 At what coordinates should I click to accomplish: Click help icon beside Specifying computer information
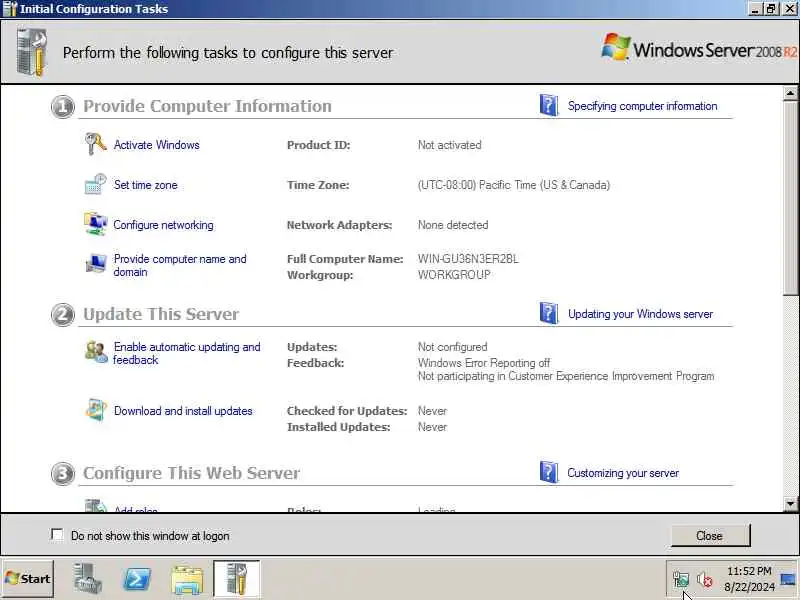tap(548, 106)
